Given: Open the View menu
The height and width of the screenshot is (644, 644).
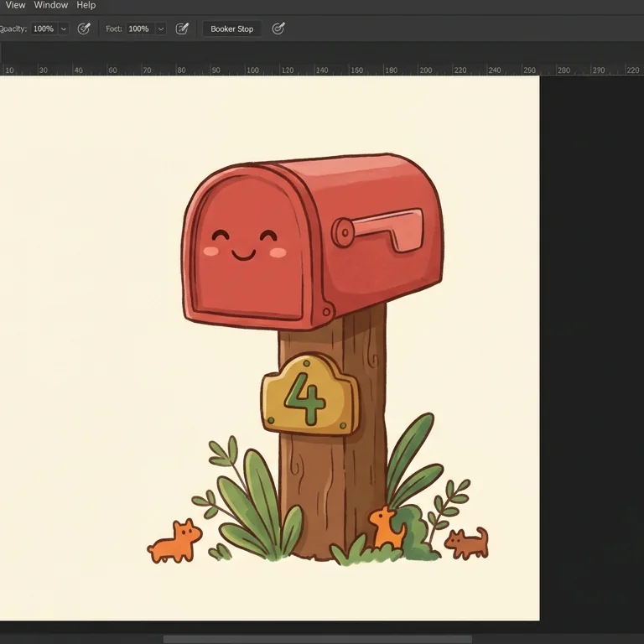Looking at the screenshot, I should tap(15, 5).
